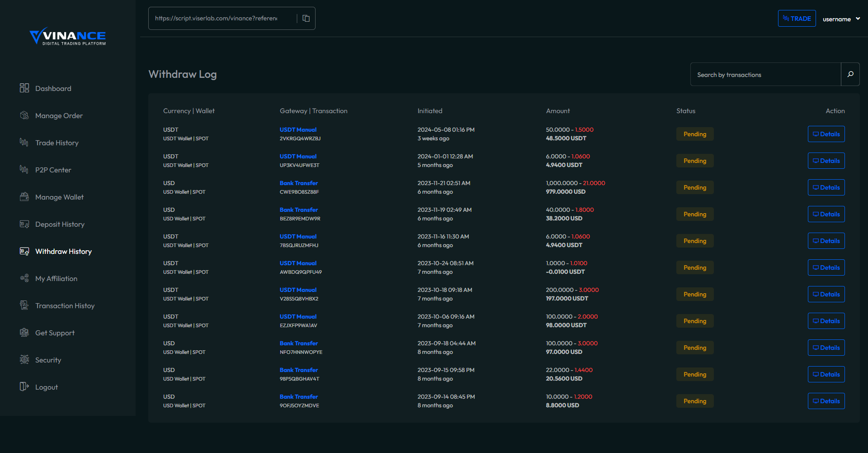
Task: Click the copy referral link icon
Action: pos(306,19)
